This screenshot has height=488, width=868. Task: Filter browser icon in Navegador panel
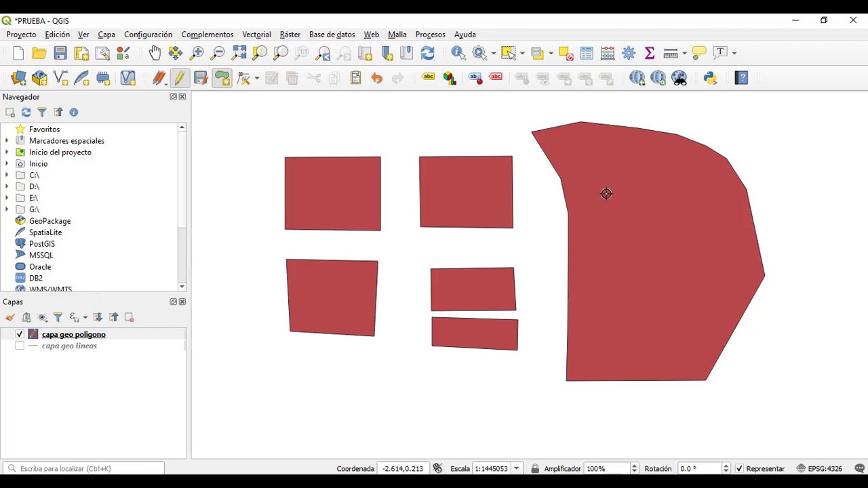[x=42, y=113]
